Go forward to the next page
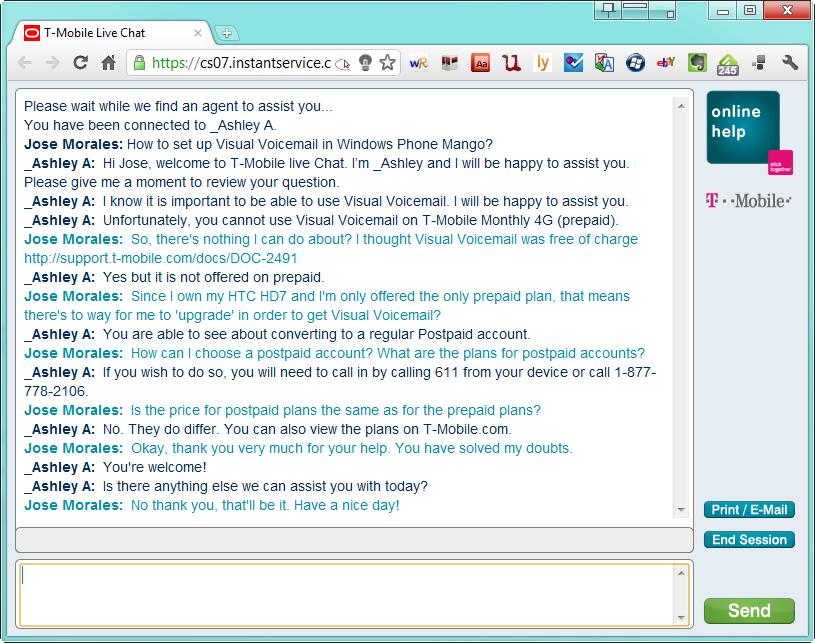The width and height of the screenshot is (815, 643). [x=52, y=63]
